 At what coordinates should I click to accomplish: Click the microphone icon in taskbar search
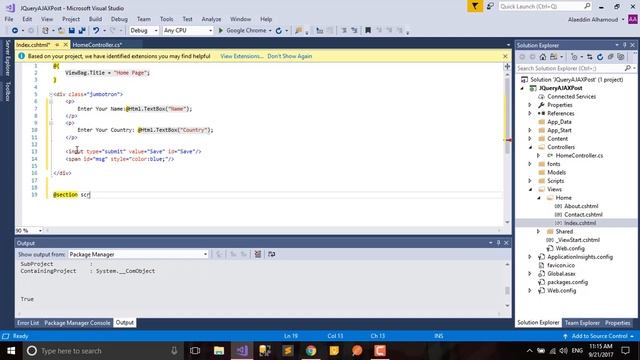[174, 351]
